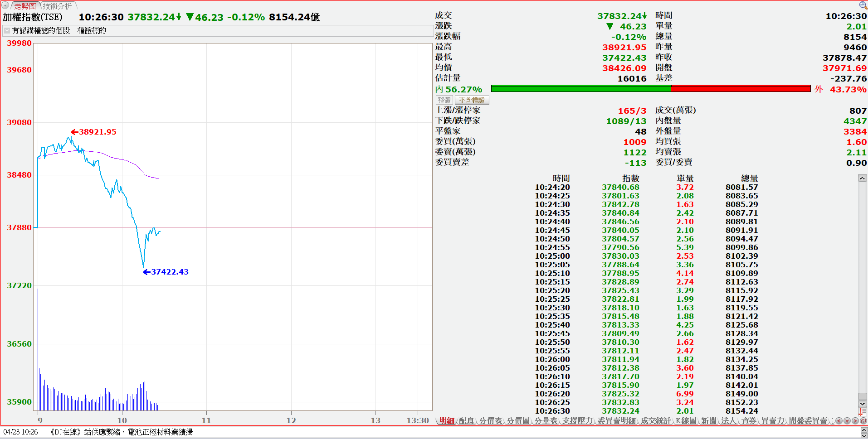Click the 38921.95 high marker on chart
The height and width of the screenshot is (439, 868).
pyautogui.click(x=93, y=132)
